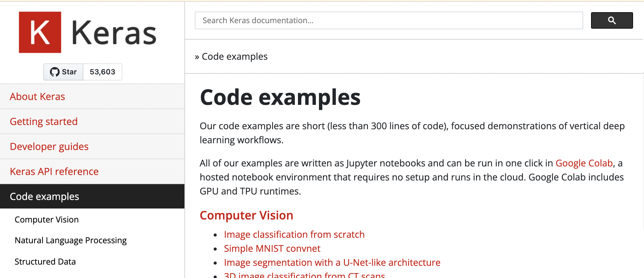Click the Keras wordmark text
644x278 pixels.
click(x=114, y=33)
